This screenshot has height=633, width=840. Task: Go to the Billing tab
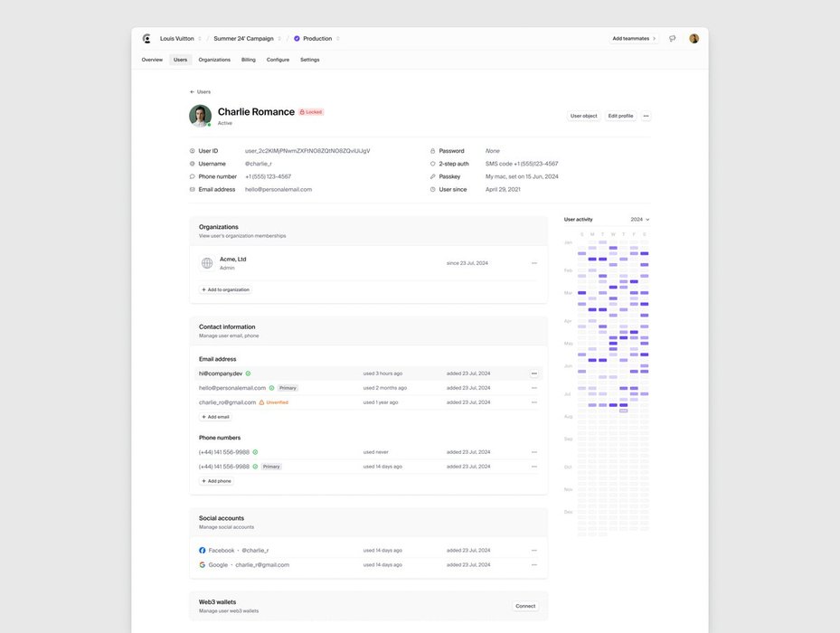coord(248,60)
